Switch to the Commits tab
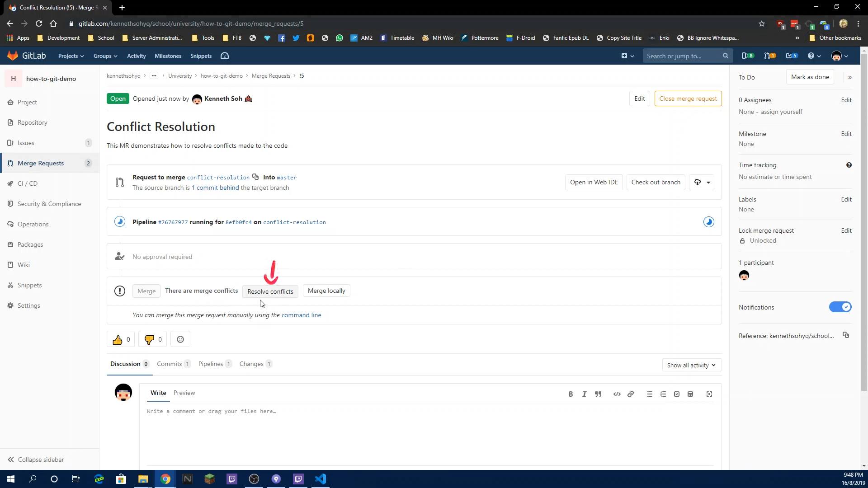 (x=170, y=363)
